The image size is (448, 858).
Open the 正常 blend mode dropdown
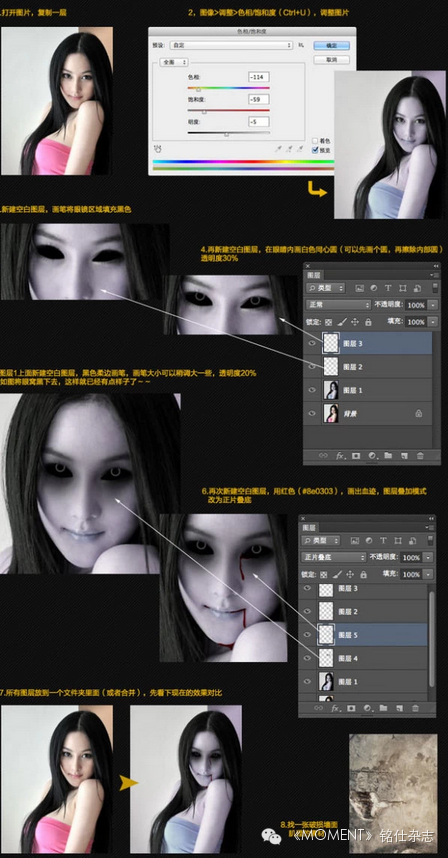tap(338, 305)
